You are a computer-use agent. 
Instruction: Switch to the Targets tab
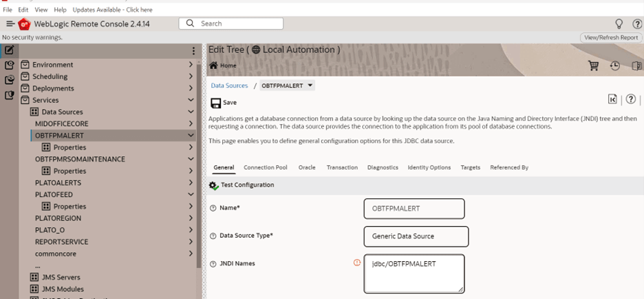[470, 167]
